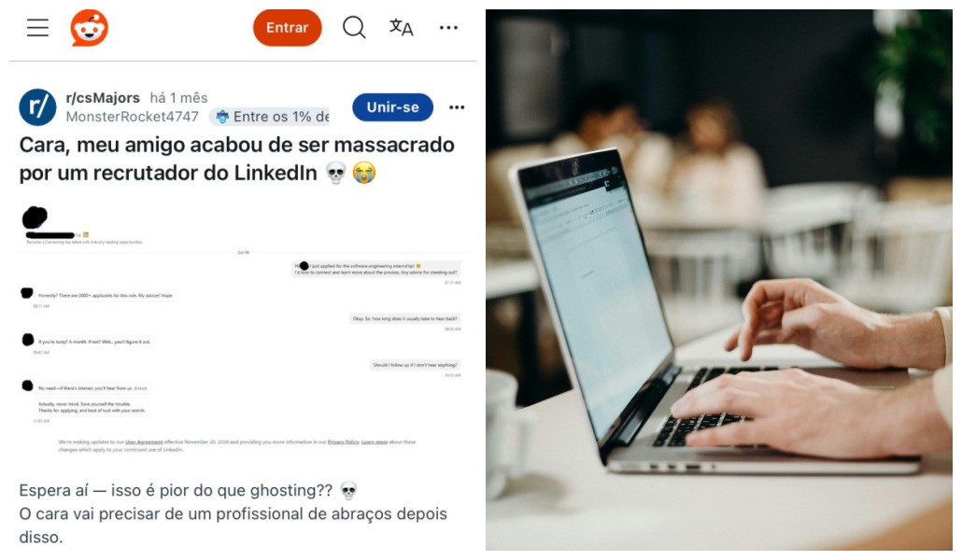
Task: Click the top 1% badge icon
Action: (222, 117)
